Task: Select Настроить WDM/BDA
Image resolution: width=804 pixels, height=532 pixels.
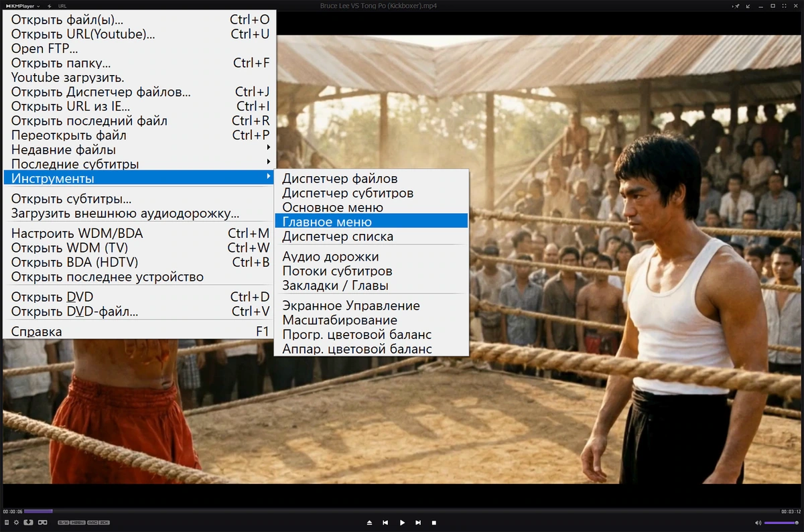Action: pyautogui.click(x=139, y=234)
